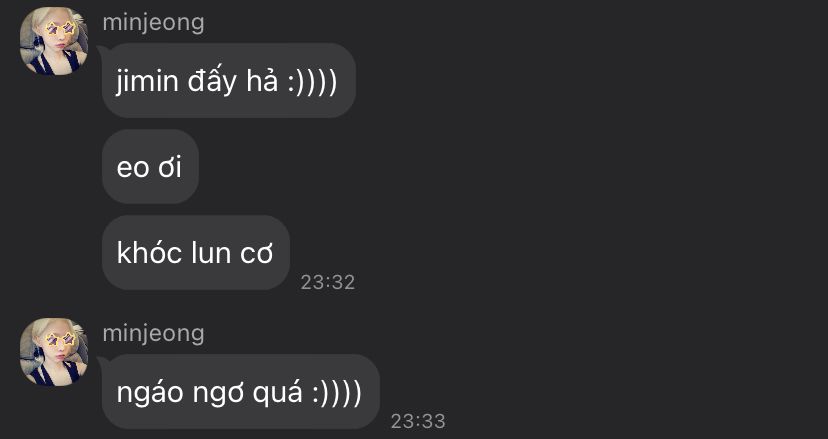Screen dimensions: 828x439
Task: Open minjeong's avatar next to "ngáo ngơ quá"
Action: coord(54,352)
